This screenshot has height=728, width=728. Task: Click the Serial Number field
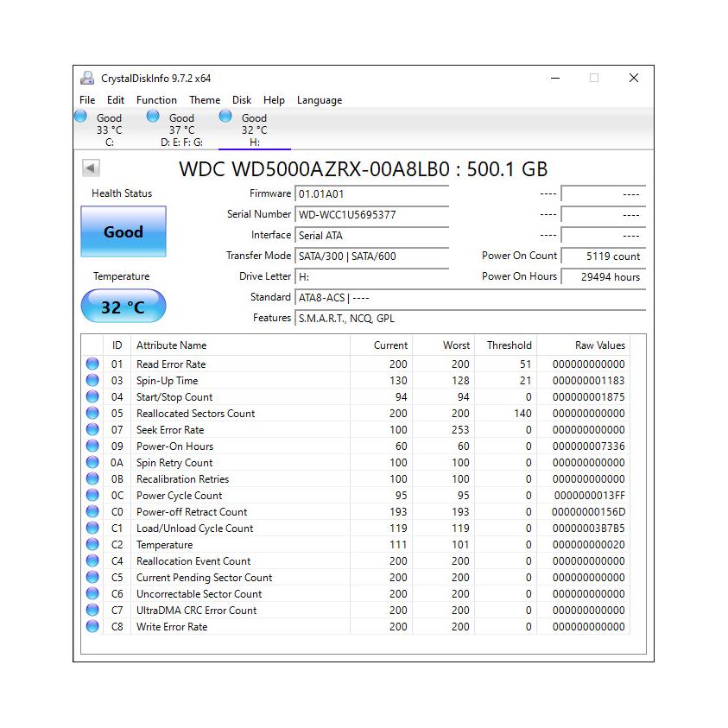[371, 215]
